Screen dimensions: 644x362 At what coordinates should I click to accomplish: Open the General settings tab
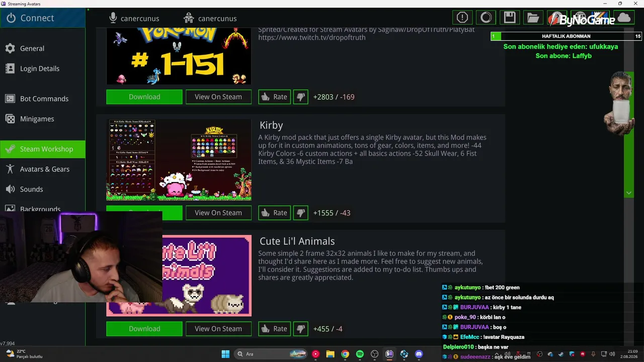point(42,48)
